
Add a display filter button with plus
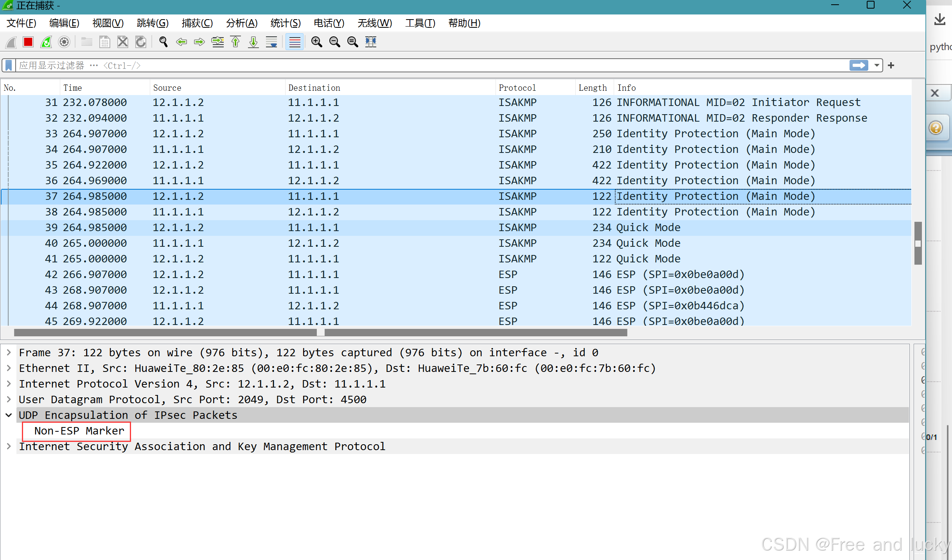891,65
